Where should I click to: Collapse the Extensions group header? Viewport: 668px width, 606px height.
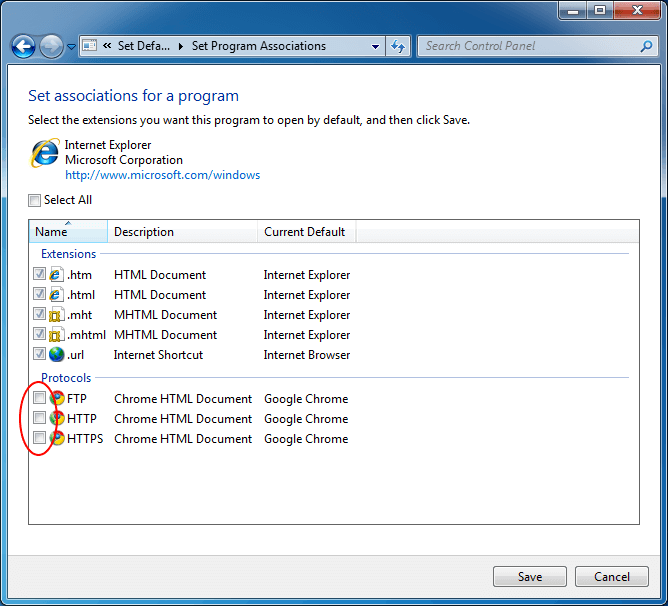tap(68, 254)
